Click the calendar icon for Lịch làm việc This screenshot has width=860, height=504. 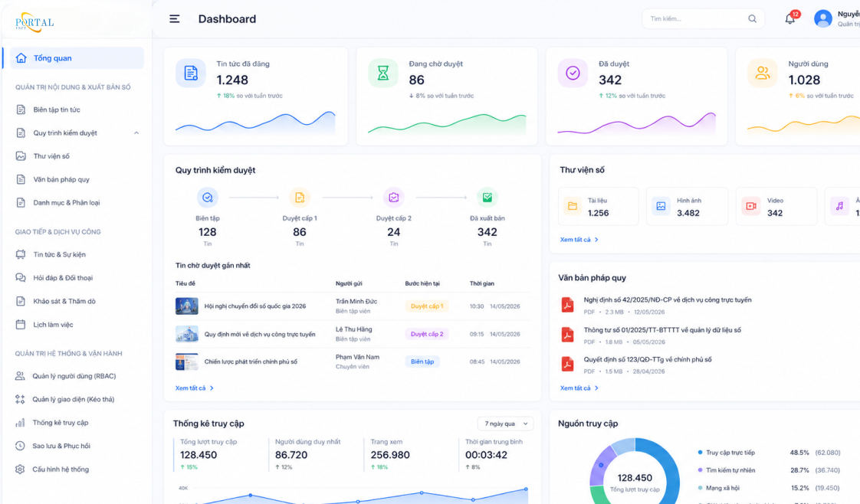click(20, 324)
